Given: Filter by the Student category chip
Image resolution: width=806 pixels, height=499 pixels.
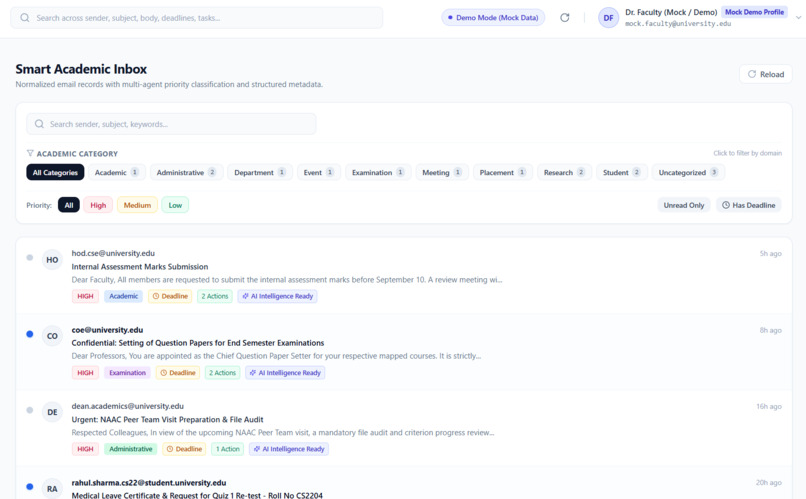Looking at the screenshot, I should pos(621,172).
